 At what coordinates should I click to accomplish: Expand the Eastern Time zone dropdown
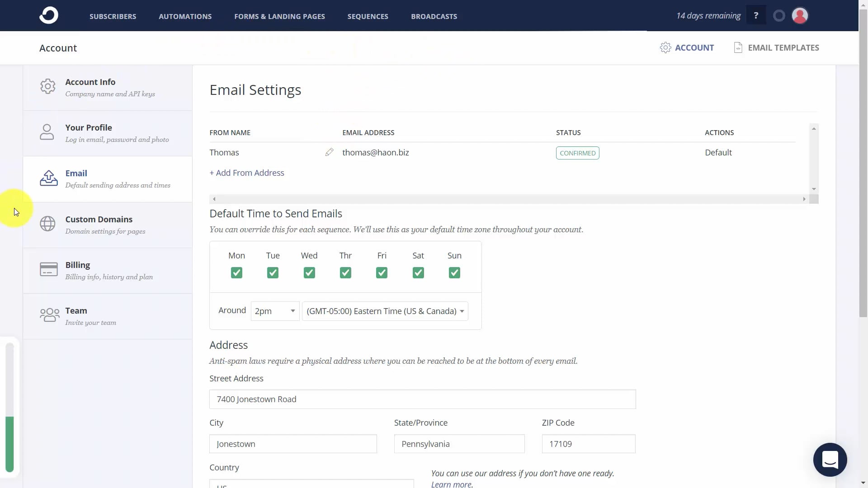tap(385, 311)
